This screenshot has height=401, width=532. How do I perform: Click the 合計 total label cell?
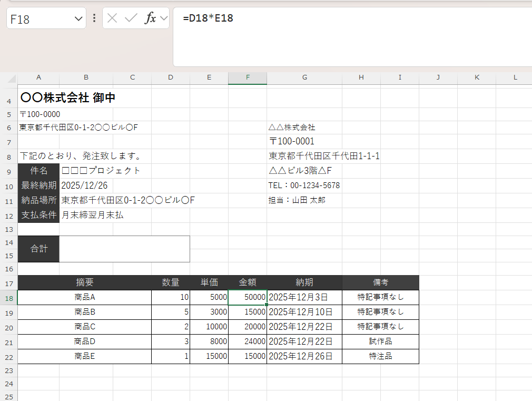point(38,248)
